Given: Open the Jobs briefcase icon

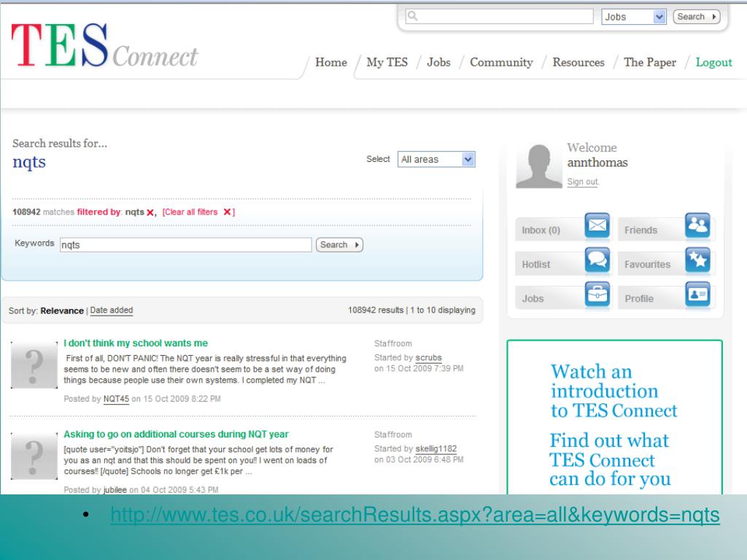Looking at the screenshot, I should 597,295.
